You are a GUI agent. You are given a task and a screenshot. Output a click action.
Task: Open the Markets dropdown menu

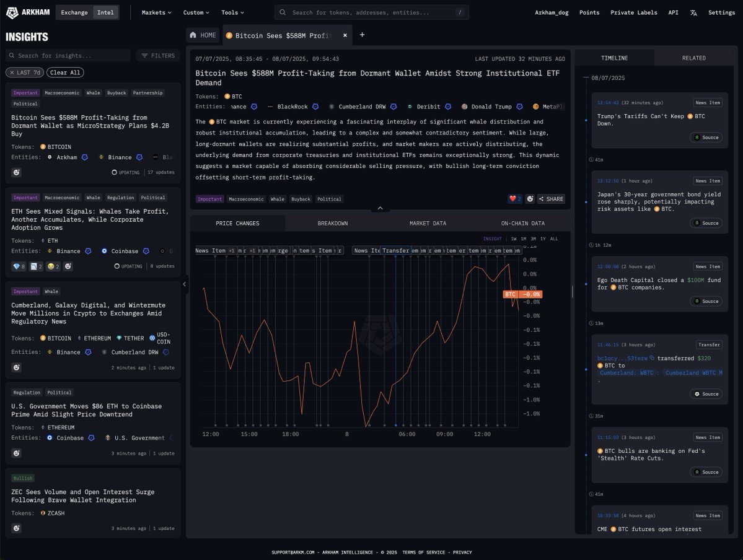(156, 12)
